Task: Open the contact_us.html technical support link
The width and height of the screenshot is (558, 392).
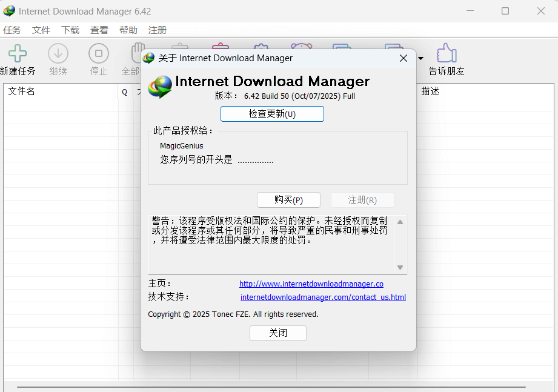Action: 323,297
